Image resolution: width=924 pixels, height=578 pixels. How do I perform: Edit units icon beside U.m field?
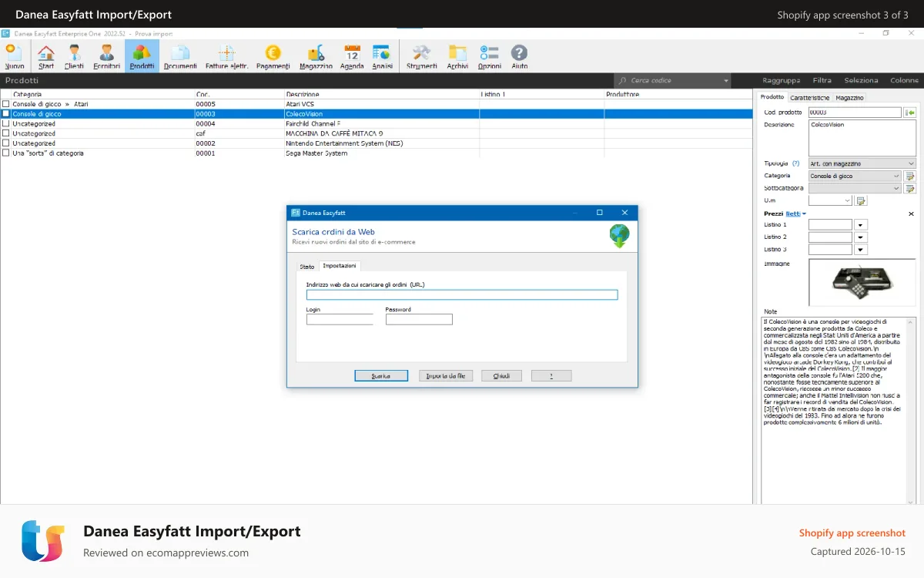tap(862, 200)
